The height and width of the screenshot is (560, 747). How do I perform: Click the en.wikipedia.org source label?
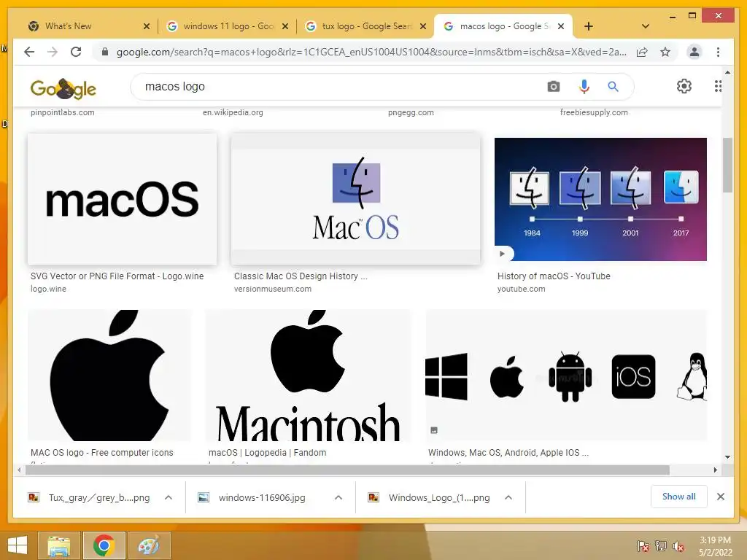click(x=233, y=112)
